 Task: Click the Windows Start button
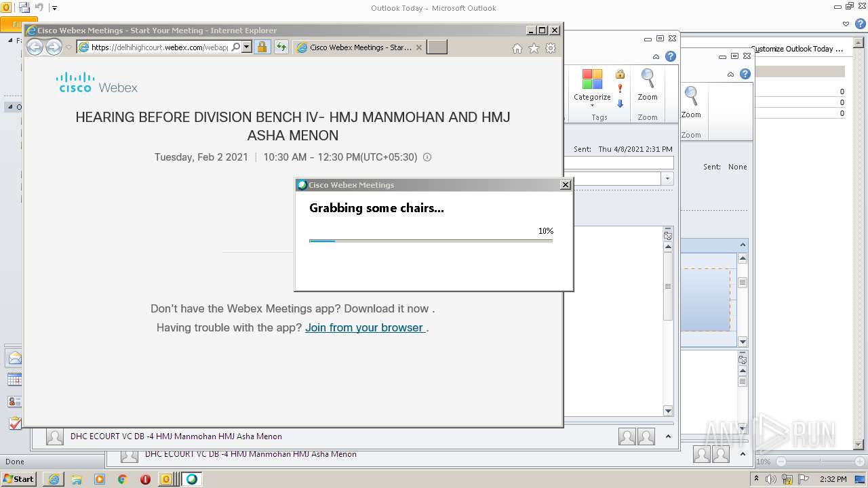click(x=18, y=479)
